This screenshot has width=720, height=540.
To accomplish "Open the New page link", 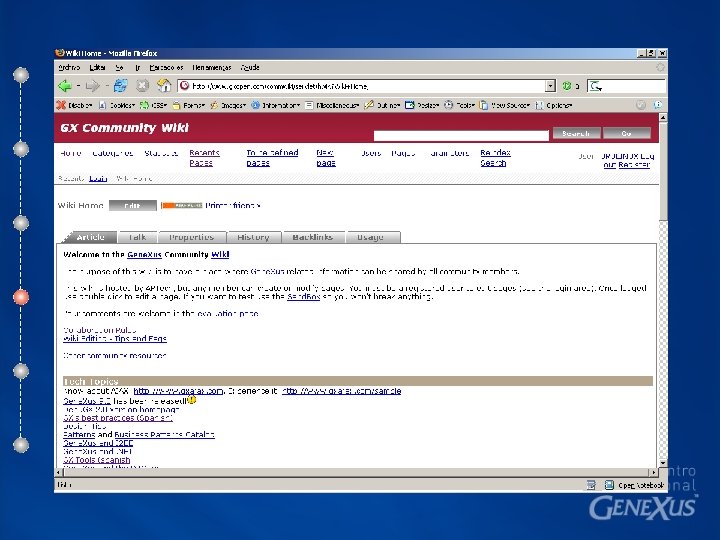I will pyautogui.click(x=326, y=158).
